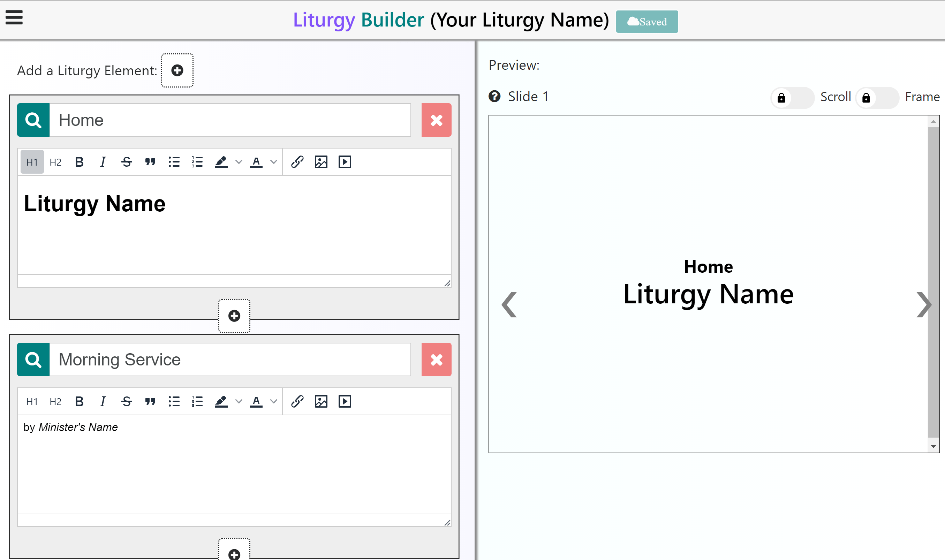Toggle H1 heading in the Home editor

(x=32, y=162)
